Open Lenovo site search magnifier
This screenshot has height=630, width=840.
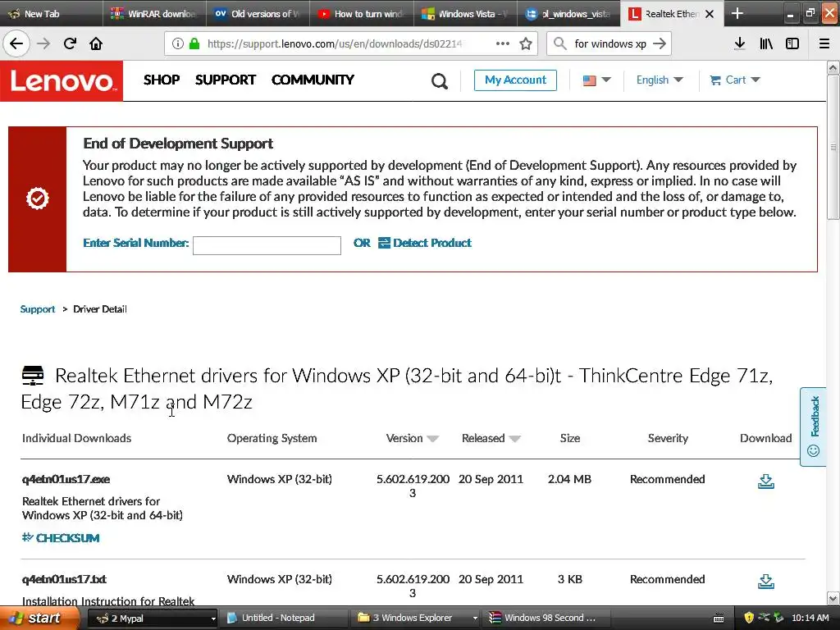[x=440, y=81]
